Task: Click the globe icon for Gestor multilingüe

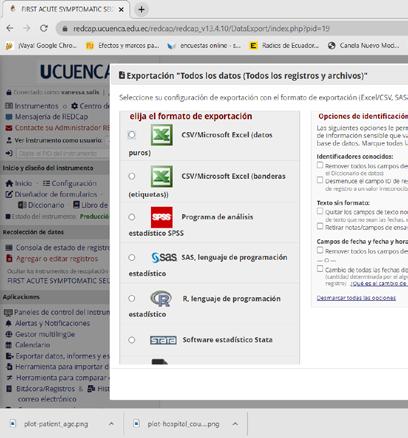Action: [x=9, y=334]
